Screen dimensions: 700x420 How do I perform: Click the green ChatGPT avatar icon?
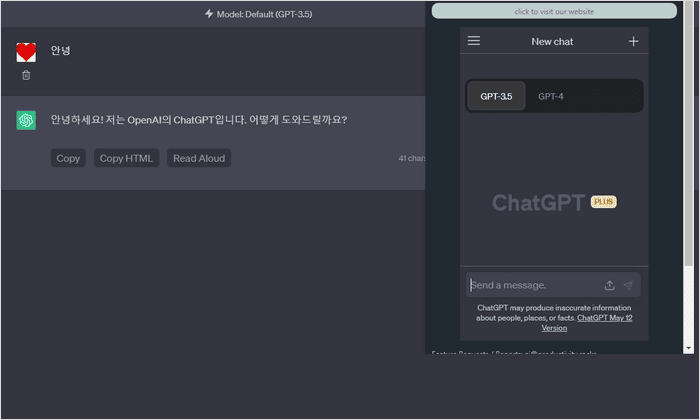pos(26,120)
